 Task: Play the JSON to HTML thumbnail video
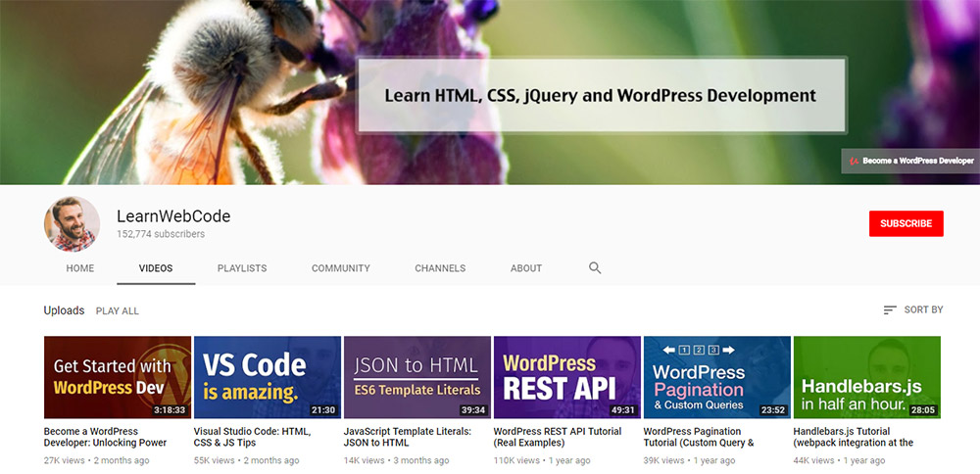[417, 377]
